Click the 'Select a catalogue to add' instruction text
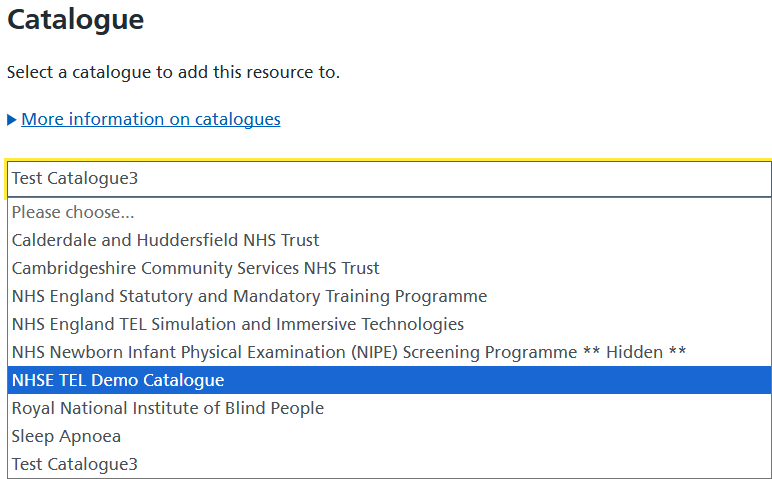 [173, 72]
